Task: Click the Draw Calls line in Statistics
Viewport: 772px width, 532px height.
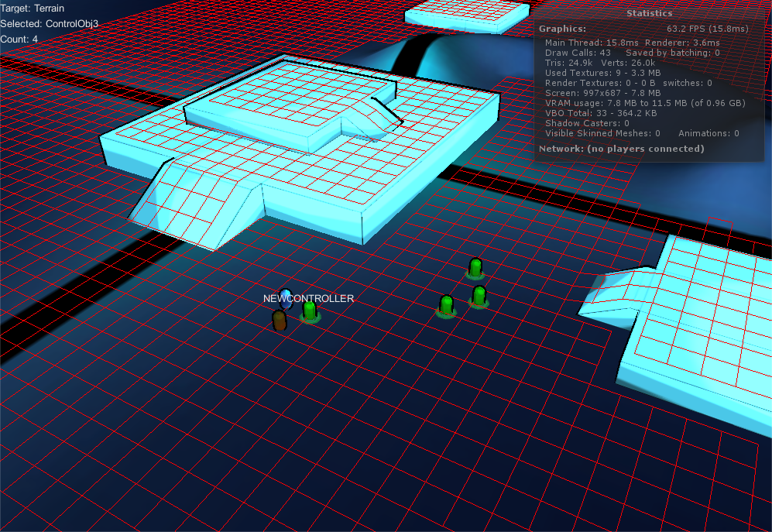Action: 578,53
